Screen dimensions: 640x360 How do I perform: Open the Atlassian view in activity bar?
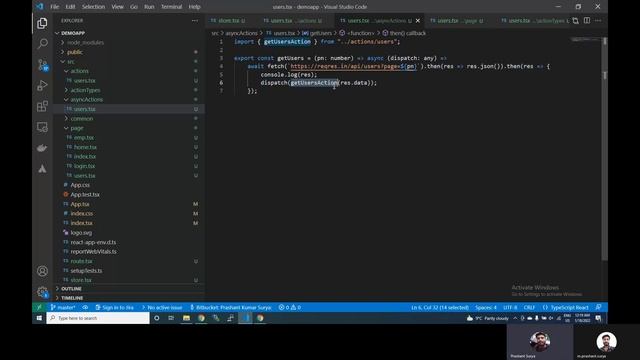(42, 169)
